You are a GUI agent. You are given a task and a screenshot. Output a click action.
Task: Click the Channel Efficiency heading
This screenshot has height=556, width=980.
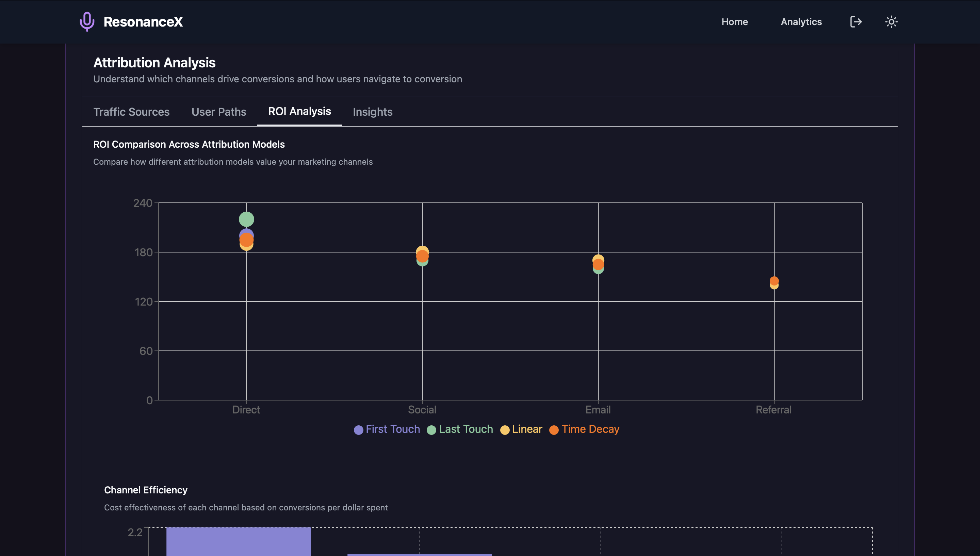click(146, 490)
